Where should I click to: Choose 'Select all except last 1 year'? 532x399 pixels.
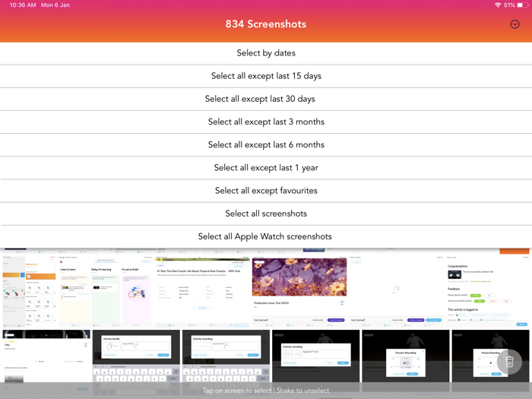click(266, 167)
